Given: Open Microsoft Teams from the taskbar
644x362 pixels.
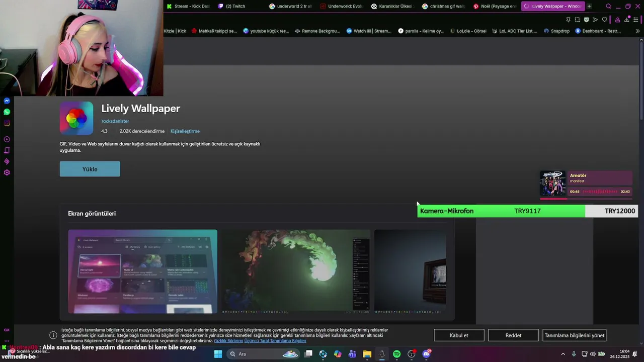Looking at the screenshot, I should [x=352, y=354].
